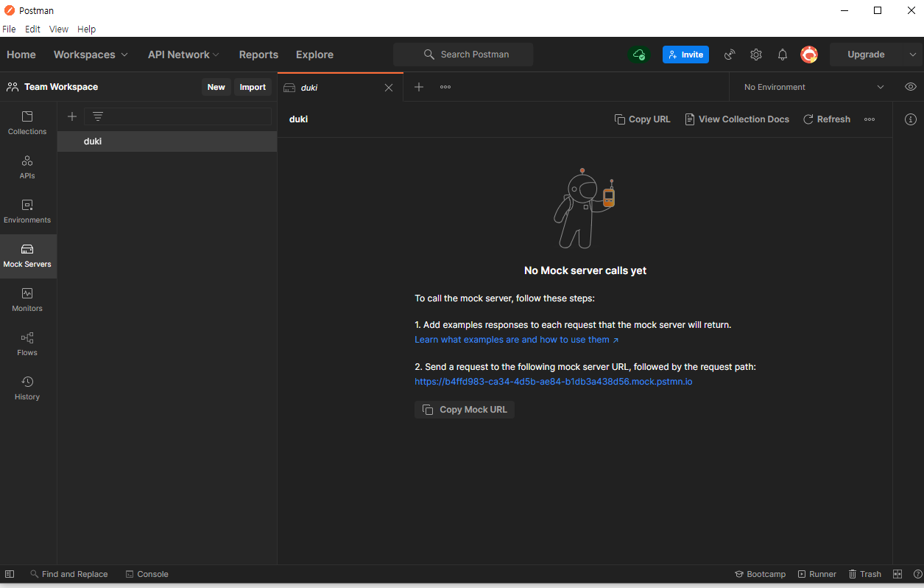Open the Flows sidebar panel
The width and height of the screenshot is (924, 588).
point(27,344)
